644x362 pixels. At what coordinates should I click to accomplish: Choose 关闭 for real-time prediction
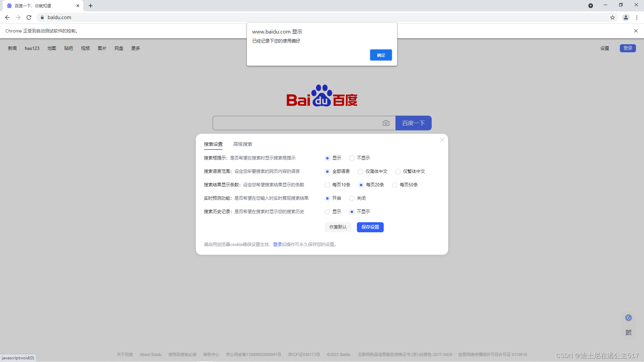[x=352, y=198]
